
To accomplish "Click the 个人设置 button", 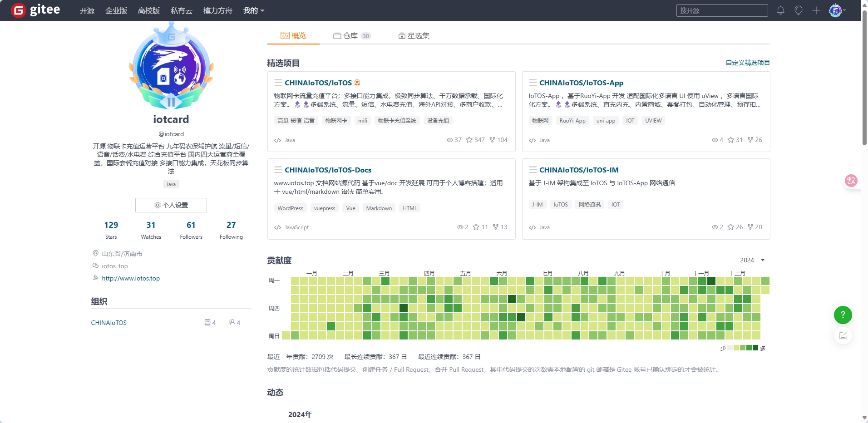I will [171, 205].
